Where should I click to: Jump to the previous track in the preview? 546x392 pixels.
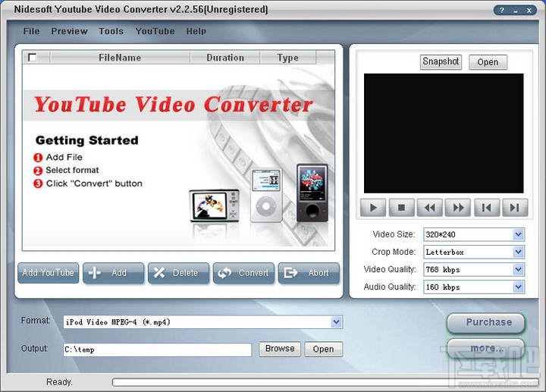tap(487, 208)
